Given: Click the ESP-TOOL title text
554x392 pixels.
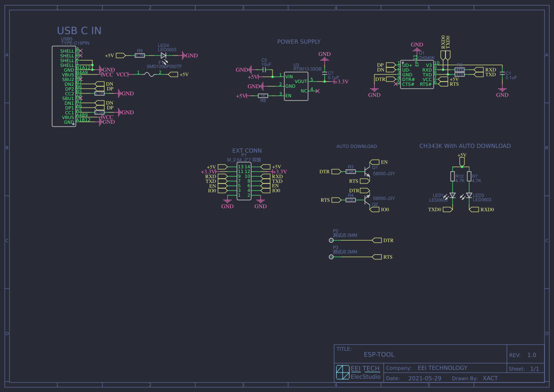Looking at the screenshot, I should point(379,355).
